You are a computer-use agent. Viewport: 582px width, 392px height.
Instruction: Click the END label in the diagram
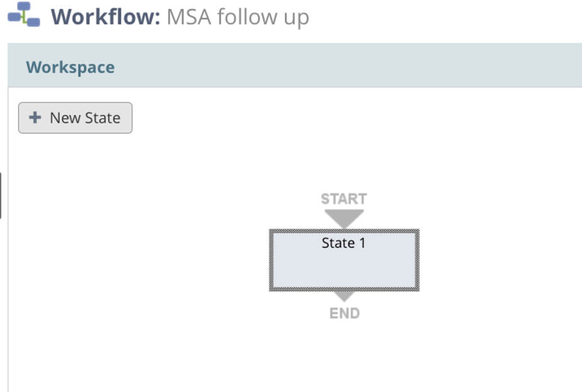pos(343,312)
